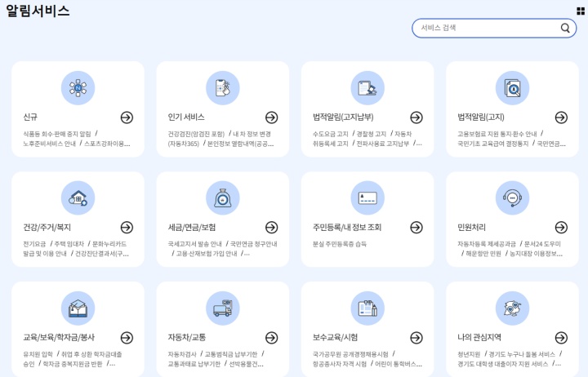
Task: Select '건강검진(암검진 포함)' text
Action: (196, 134)
